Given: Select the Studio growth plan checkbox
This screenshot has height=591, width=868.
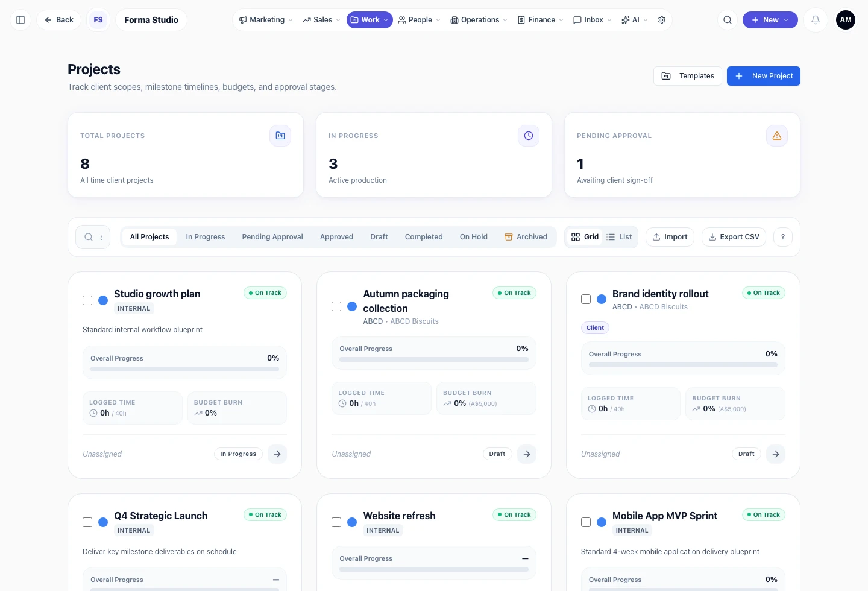Looking at the screenshot, I should pos(87,300).
